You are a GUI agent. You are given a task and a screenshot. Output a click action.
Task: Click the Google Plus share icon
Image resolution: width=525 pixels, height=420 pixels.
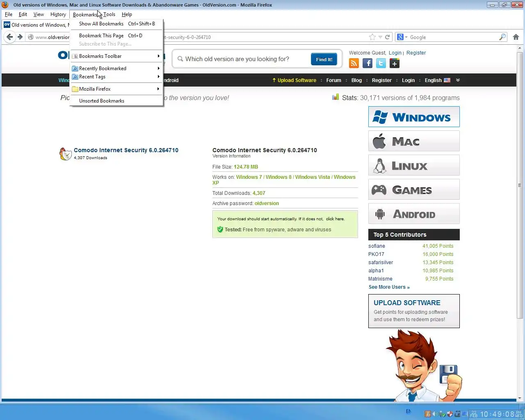394,63
